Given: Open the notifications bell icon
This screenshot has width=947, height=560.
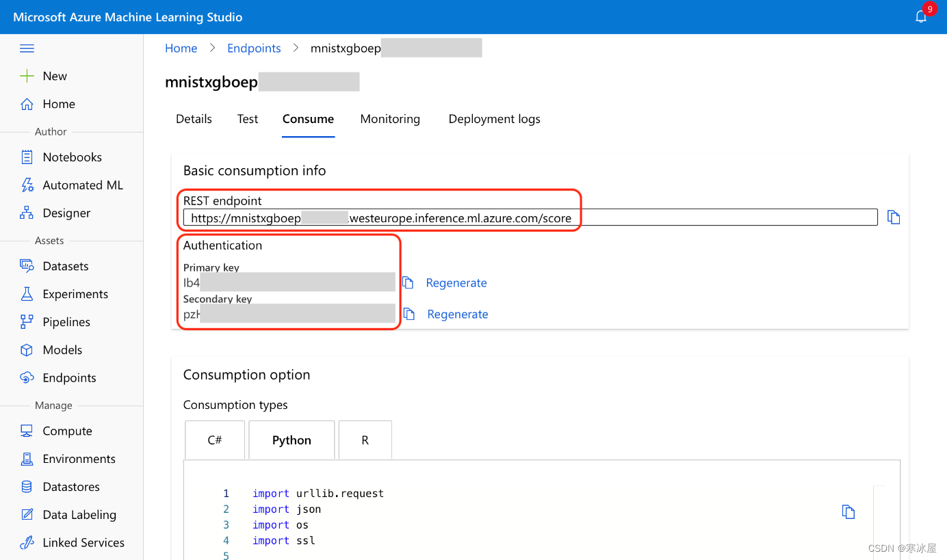Looking at the screenshot, I should coord(921,17).
